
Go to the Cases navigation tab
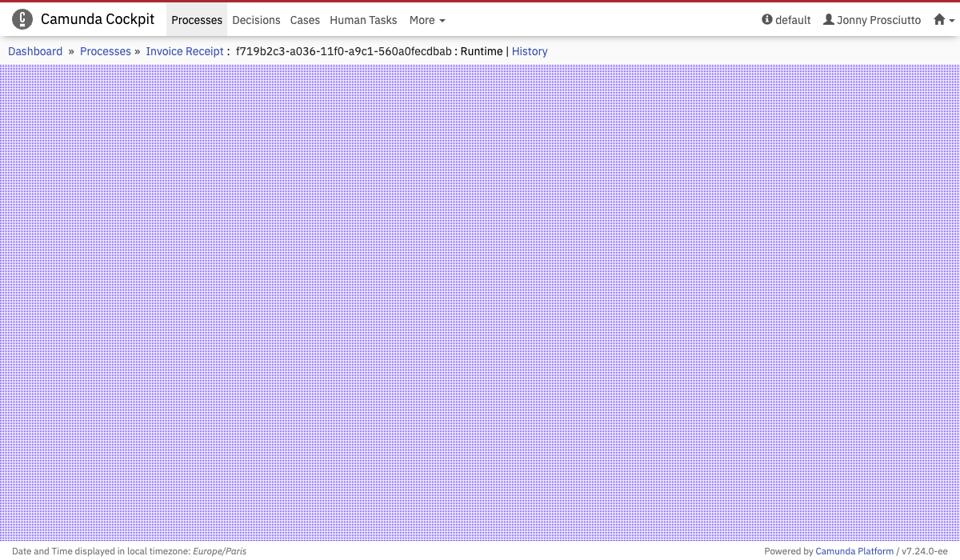tap(305, 20)
